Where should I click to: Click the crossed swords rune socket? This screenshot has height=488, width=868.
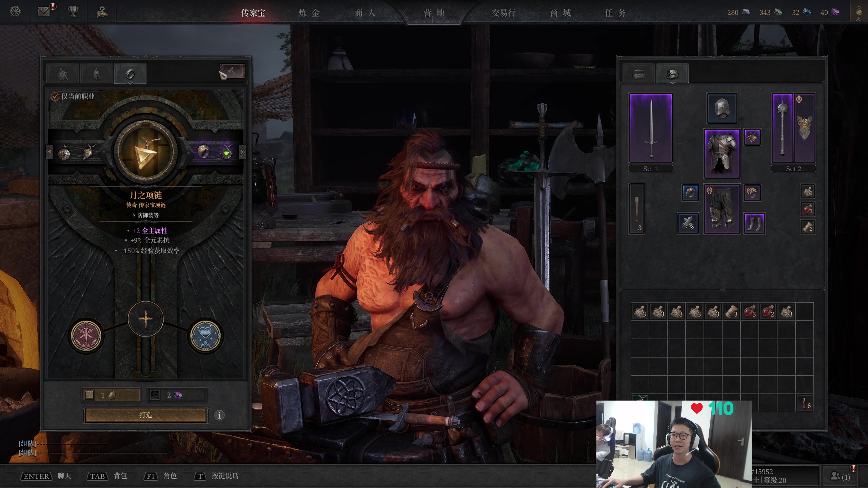[x=86, y=336]
